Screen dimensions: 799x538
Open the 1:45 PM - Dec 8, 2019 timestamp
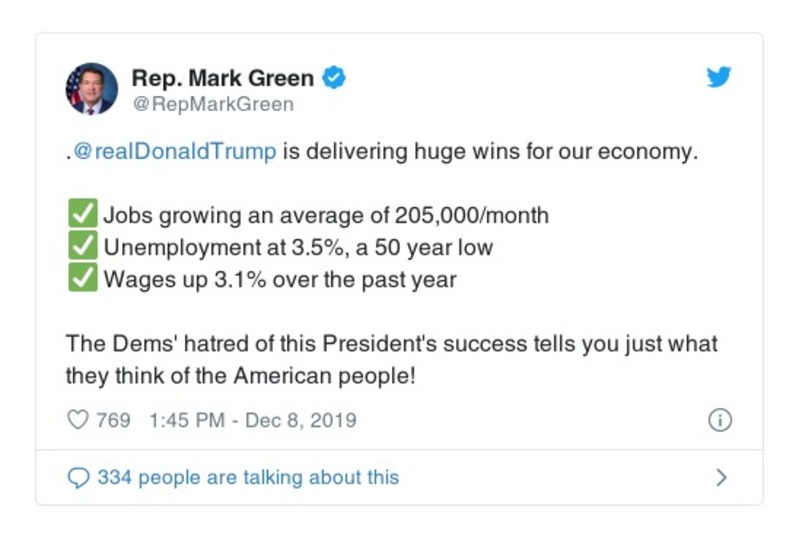click(252, 421)
